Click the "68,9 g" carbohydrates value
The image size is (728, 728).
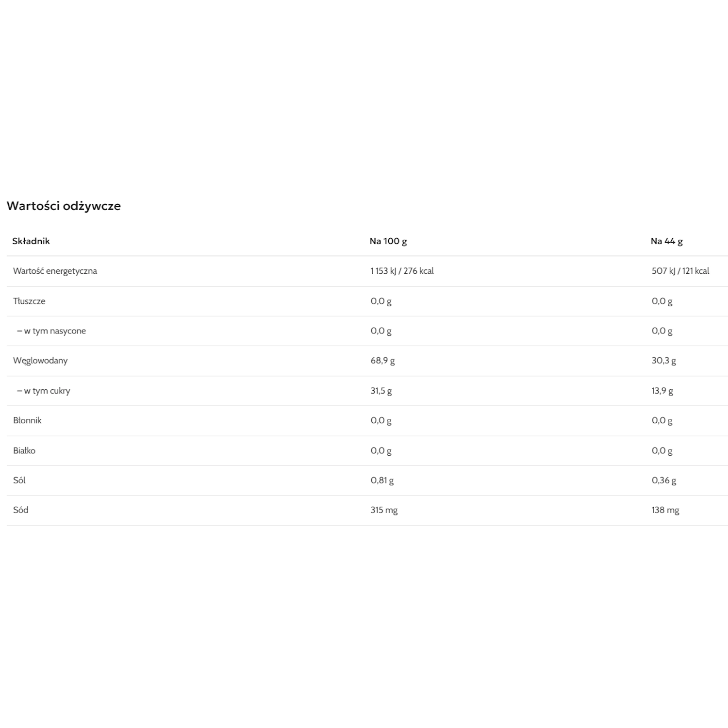(382, 361)
